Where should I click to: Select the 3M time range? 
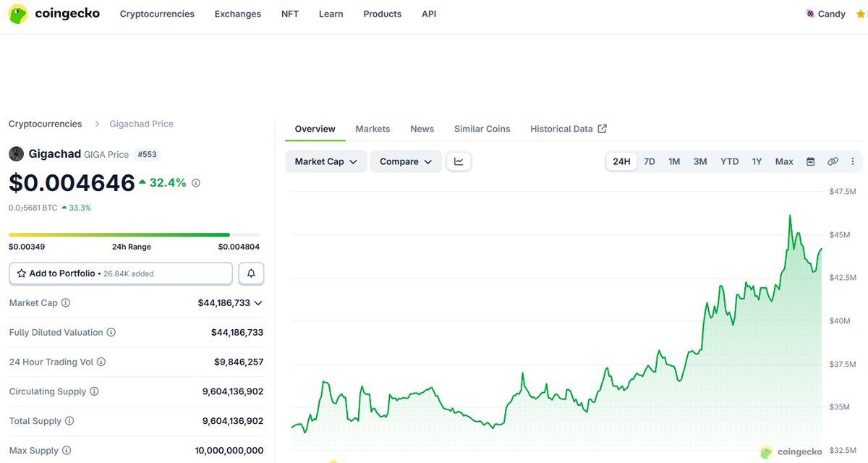pyautogui.click(x=700, y=161)
